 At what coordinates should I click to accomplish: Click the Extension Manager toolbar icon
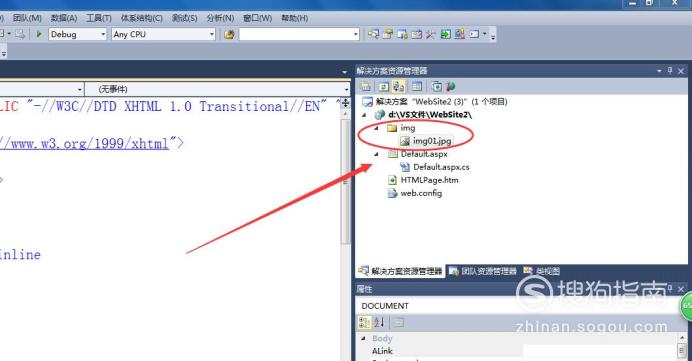pos(459,34)
